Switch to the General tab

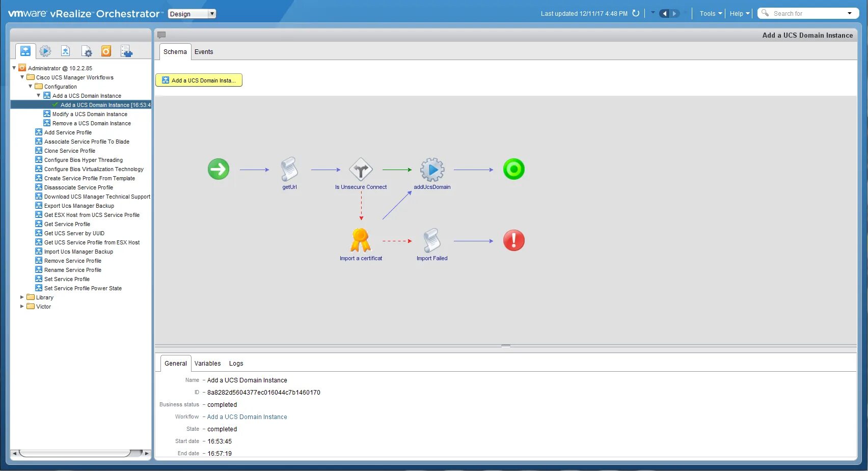(176, 364)
